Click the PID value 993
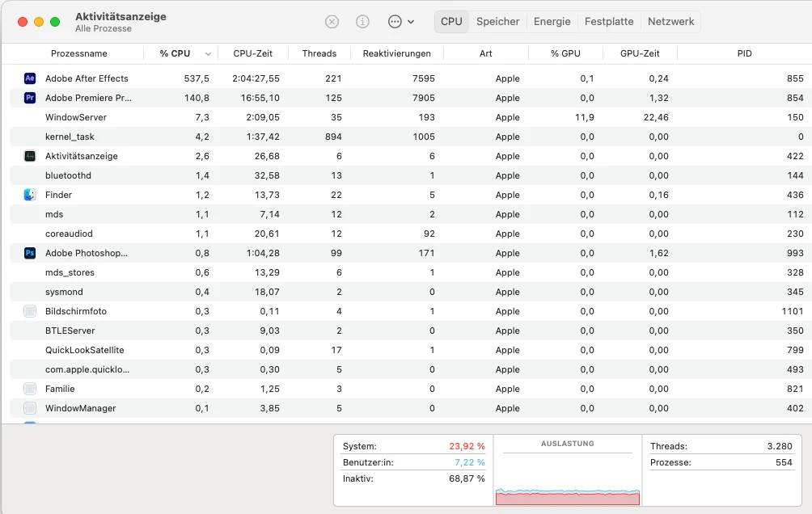This screenshot has height=514, width=812. click(795, 253)
